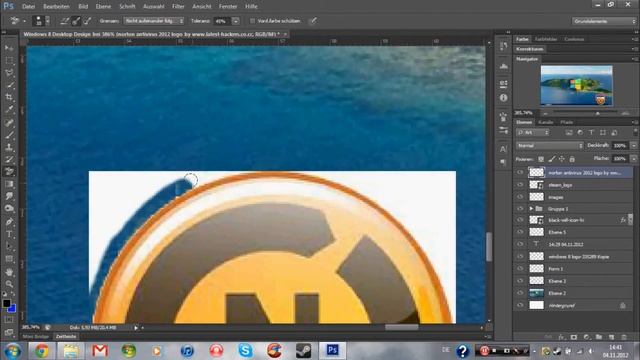
Task: Open the Grenzen dropdown
Action: click(x=153, y=21)
